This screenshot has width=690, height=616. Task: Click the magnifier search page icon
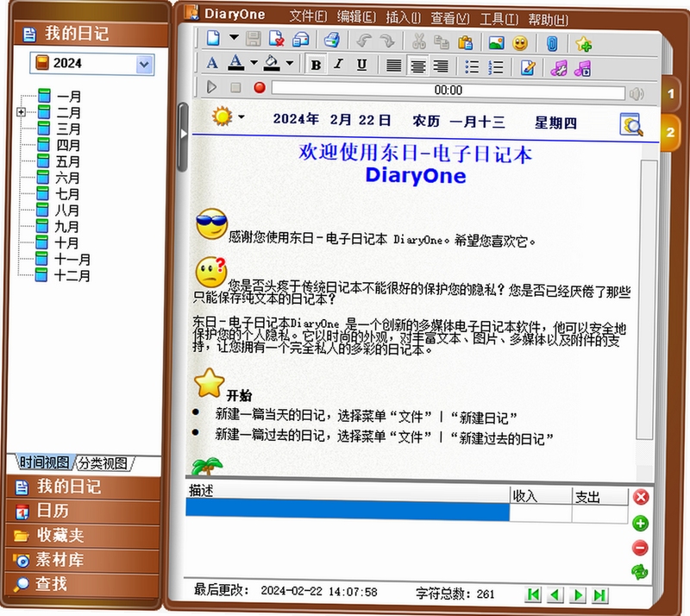click(x=631, y=124)
